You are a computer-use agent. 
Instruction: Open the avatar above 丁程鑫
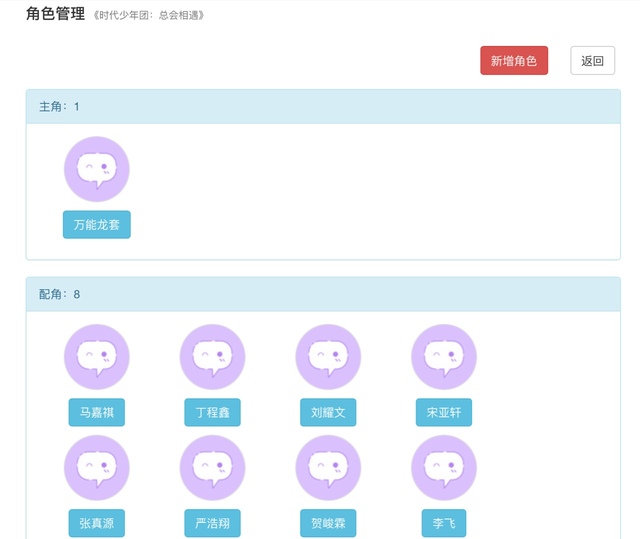(x=212, y=357)
